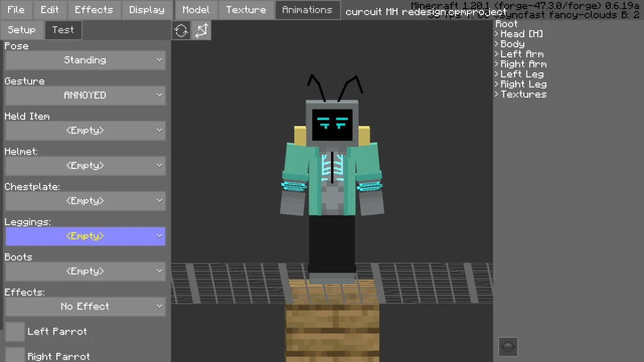Open the Edit menu
The image size is (644, 362).
pyautogui.click(x=50, y=10)
